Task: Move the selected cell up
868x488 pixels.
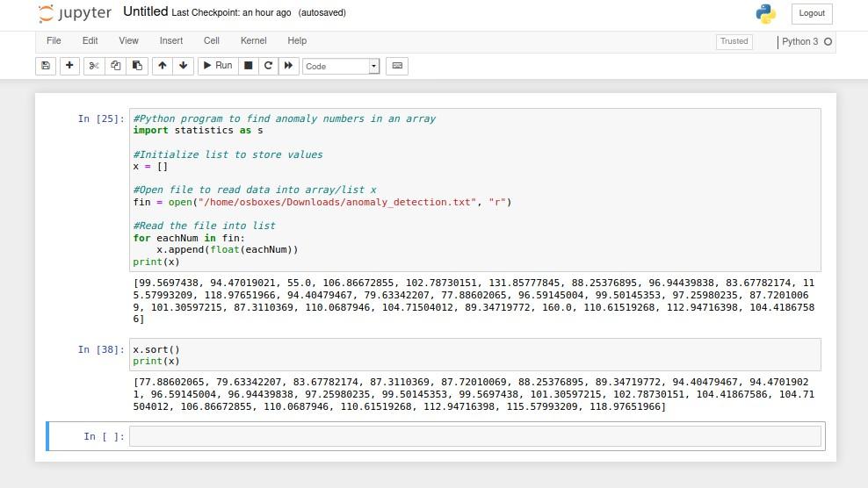Action: click(x=163, y=66)
